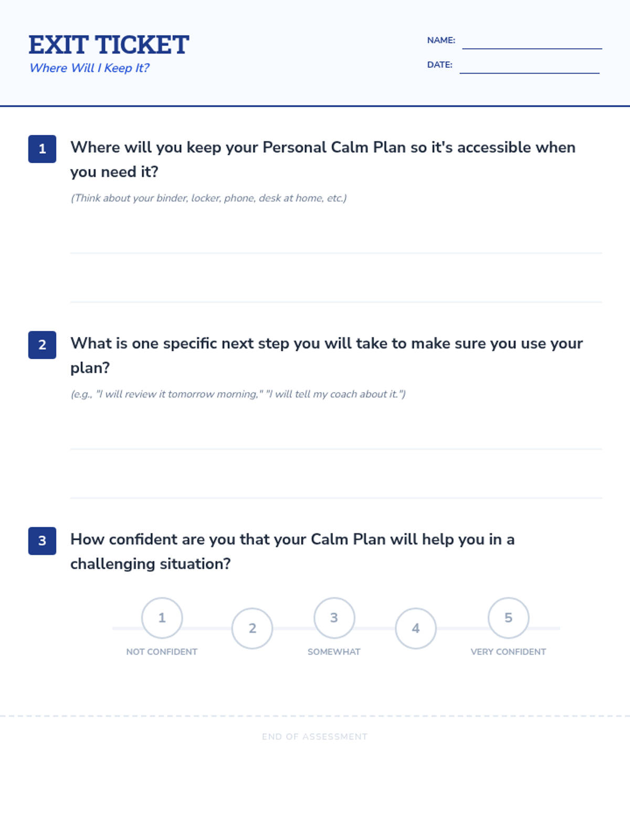Screen dimensions: 630x840
Task: Click the NOT CONFIDENT label
Action: pyautogui.click(x=162, y=652)
